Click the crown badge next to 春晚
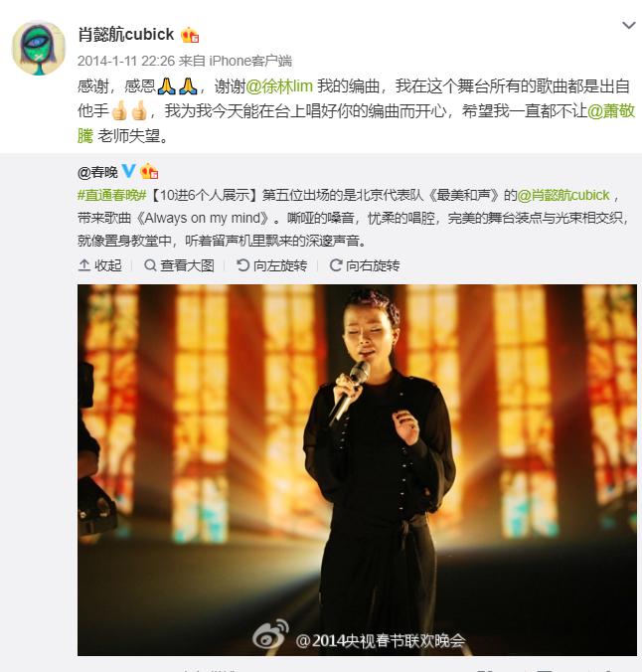 pos(149,171)
